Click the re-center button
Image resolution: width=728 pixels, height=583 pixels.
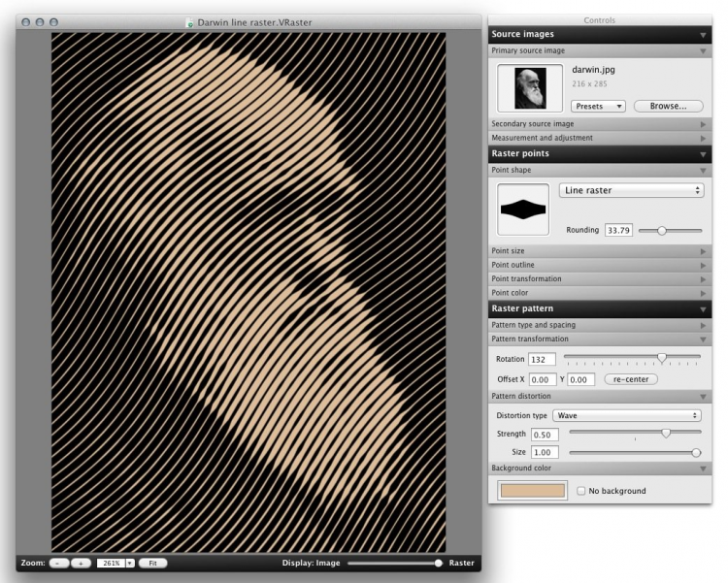click(x=631, y=378)
